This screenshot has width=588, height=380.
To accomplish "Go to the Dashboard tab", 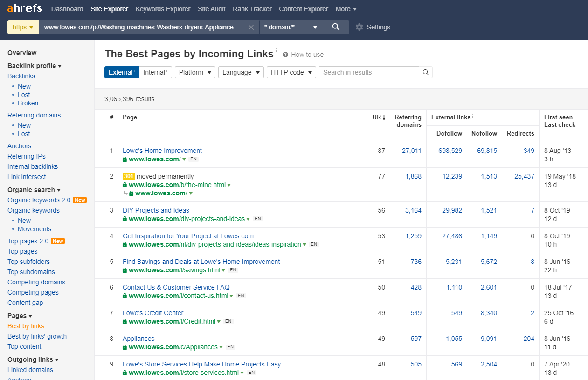I will click(x=67, y=9).
